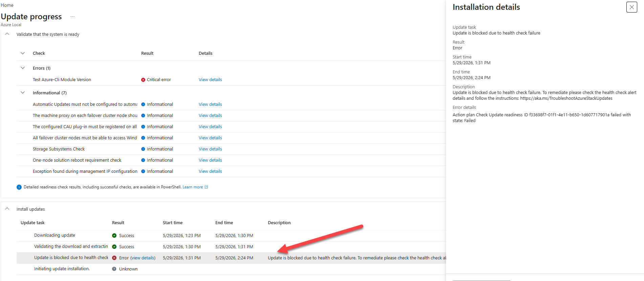Select Validating the download and extracting task
Screen dimensions: 644x281
point(71,247)
